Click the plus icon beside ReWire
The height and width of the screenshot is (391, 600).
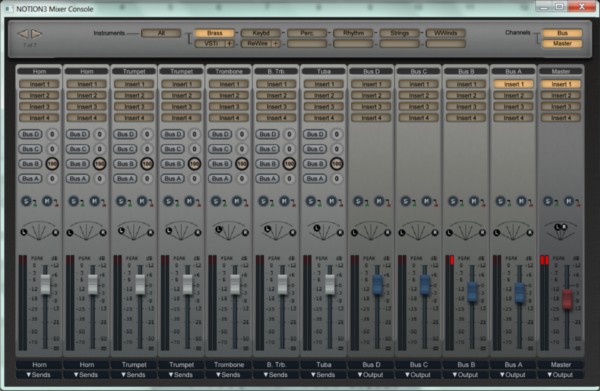click(x=276, y=44)
